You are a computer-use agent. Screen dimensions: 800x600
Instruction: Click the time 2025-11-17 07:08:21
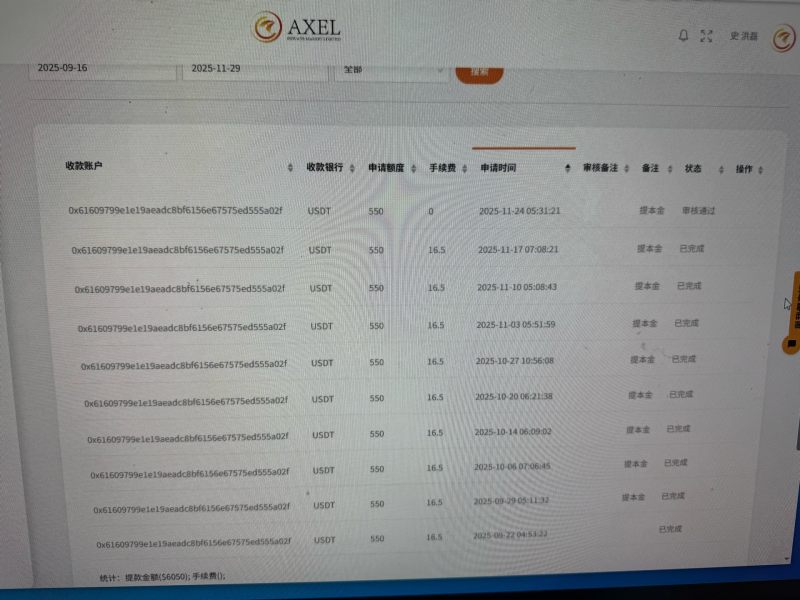518,249
